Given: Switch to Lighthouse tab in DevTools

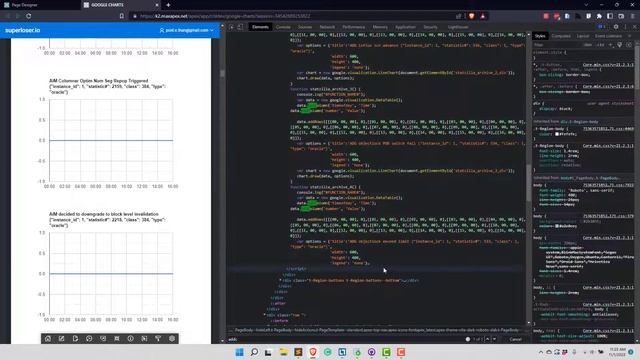Looking at the screenshot, I should [458, 27].
